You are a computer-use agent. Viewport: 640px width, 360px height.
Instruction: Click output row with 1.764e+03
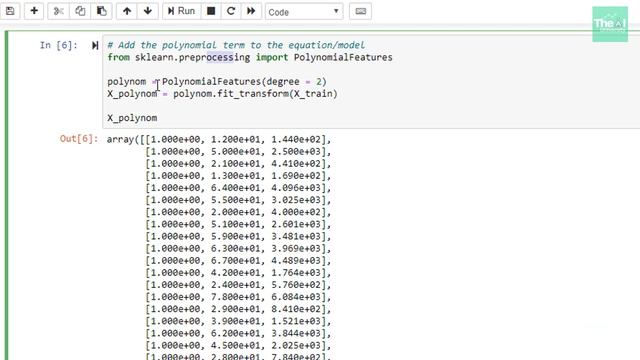click(x=238, y=273)
